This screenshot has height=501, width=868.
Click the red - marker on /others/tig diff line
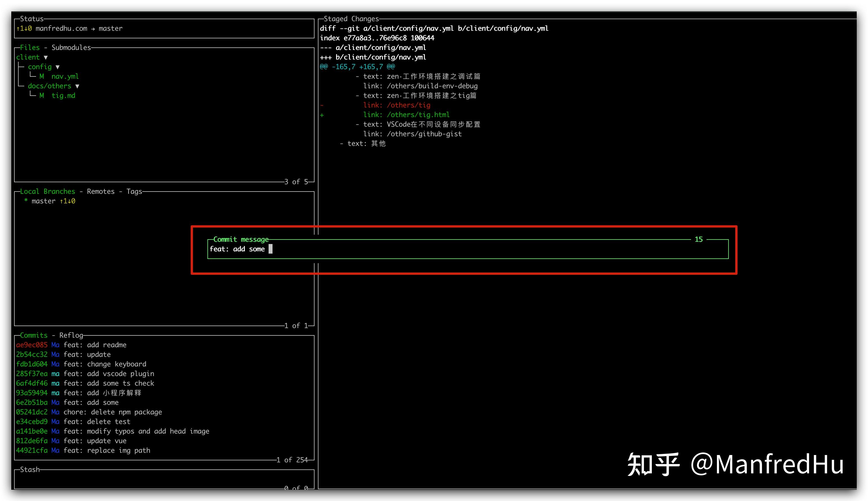(322, 105)
